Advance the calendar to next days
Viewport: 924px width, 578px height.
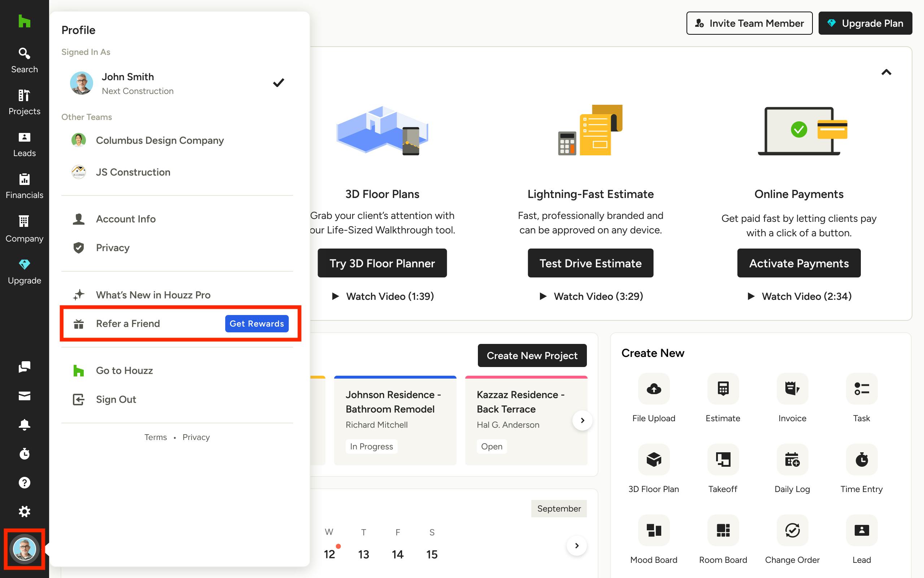click(x=576, y=545)
